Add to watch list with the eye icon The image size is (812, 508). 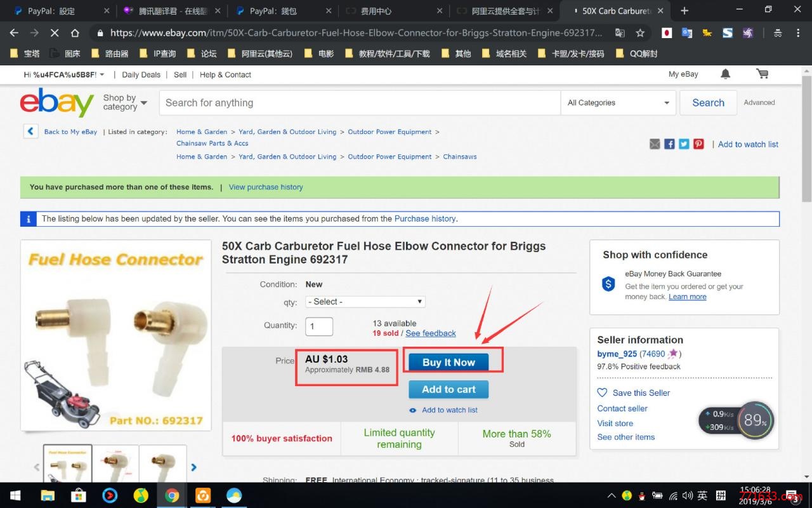(413, 410)
